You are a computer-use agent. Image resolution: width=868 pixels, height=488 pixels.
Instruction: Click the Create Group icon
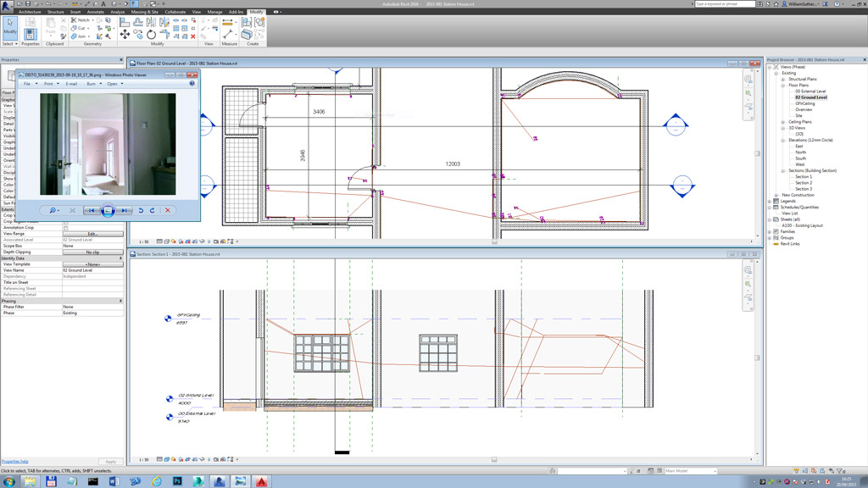(259, 22)
